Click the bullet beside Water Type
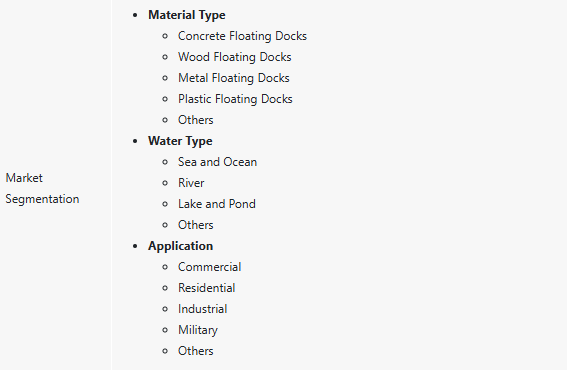The image size is (567, 370). click(135, 141)
